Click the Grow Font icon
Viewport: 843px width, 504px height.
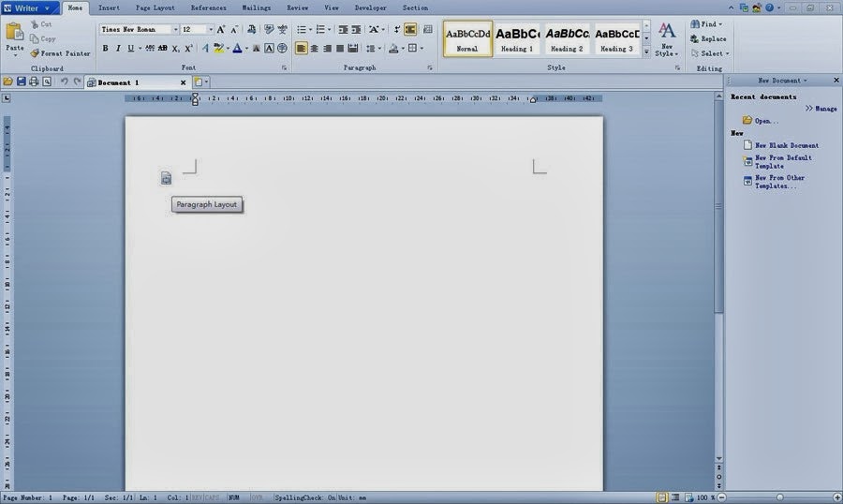221,30
